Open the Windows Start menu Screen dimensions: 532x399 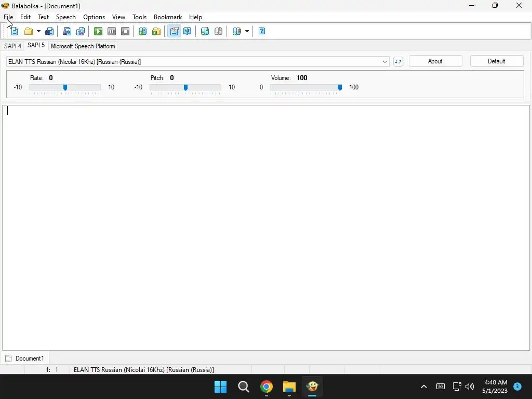[220, 387]
